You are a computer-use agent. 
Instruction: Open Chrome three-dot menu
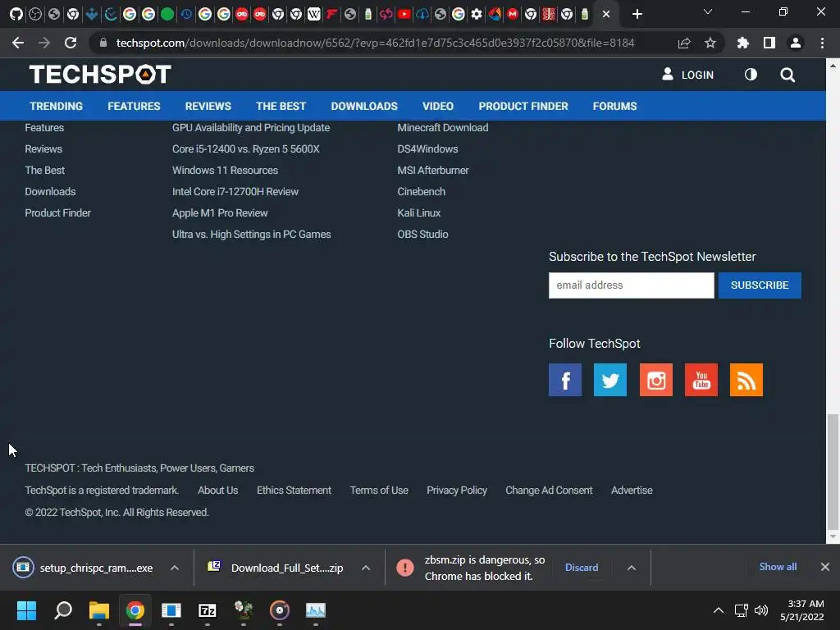[822, 43]
